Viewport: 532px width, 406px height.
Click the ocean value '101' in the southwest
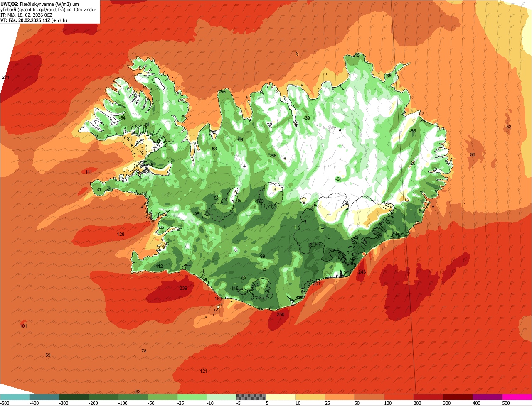pos(23,326)
